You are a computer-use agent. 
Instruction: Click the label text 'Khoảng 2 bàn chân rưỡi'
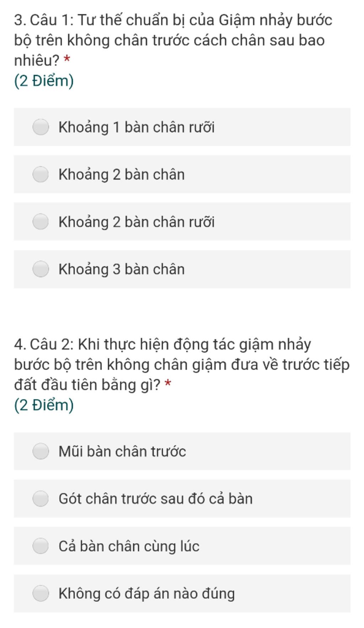point(136,222)
